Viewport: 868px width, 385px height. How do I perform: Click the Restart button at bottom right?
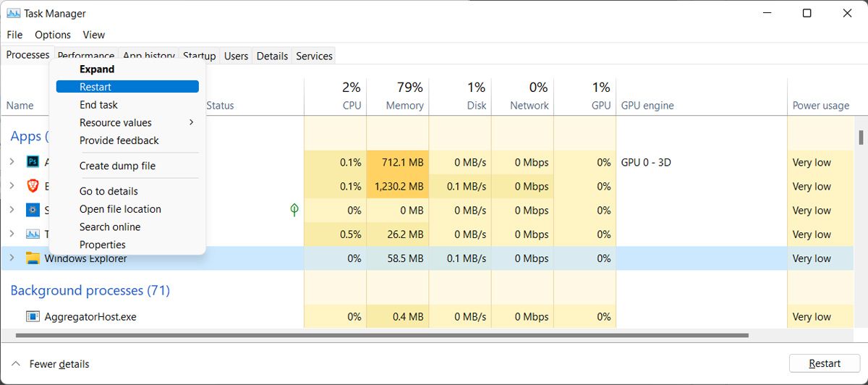[824, 363]
